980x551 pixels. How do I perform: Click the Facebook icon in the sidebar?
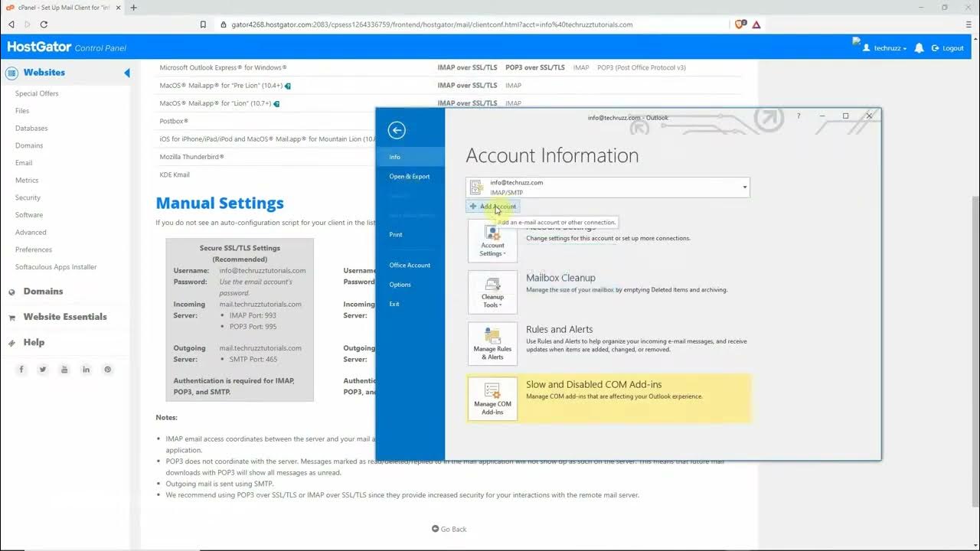click(21, 370)
